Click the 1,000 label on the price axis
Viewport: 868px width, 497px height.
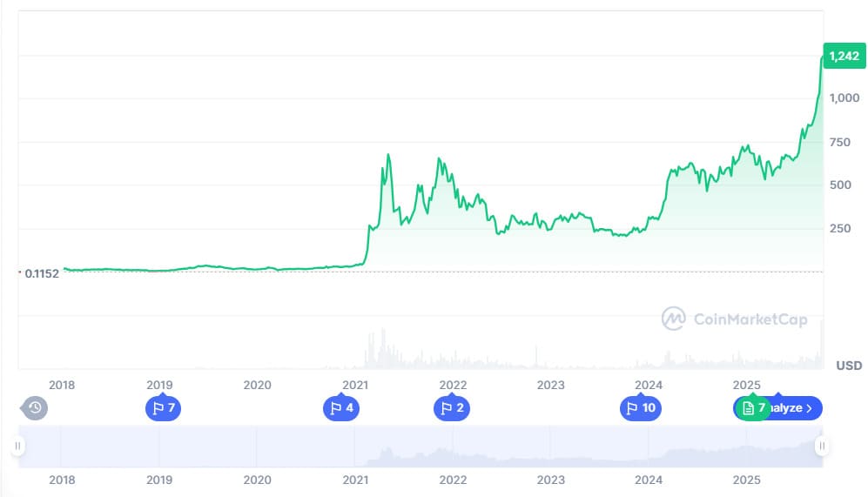coord(845,98)
